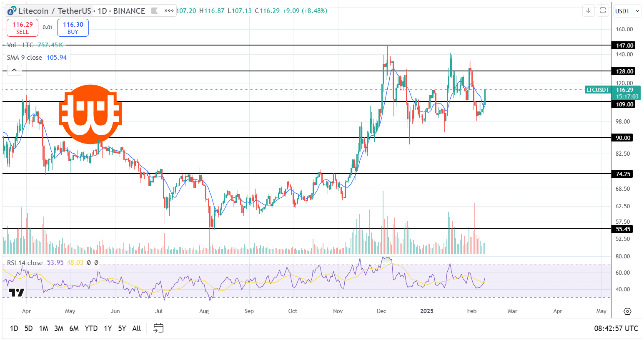Click the 2025 label on the time axis
644x341 pixels.
427,311
